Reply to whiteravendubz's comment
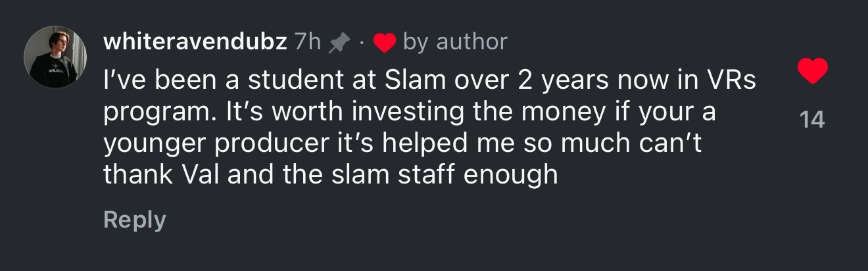This screenshot has height=271, width=868. 134,220
